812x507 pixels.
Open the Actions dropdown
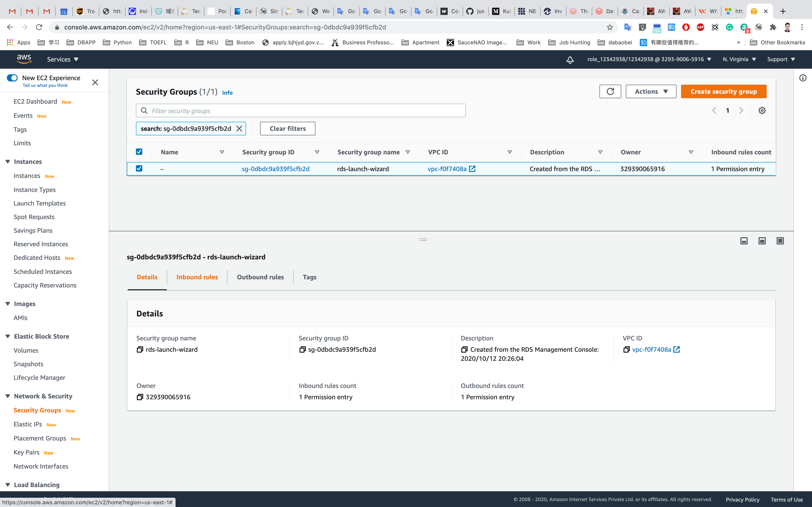coord(651,91)
